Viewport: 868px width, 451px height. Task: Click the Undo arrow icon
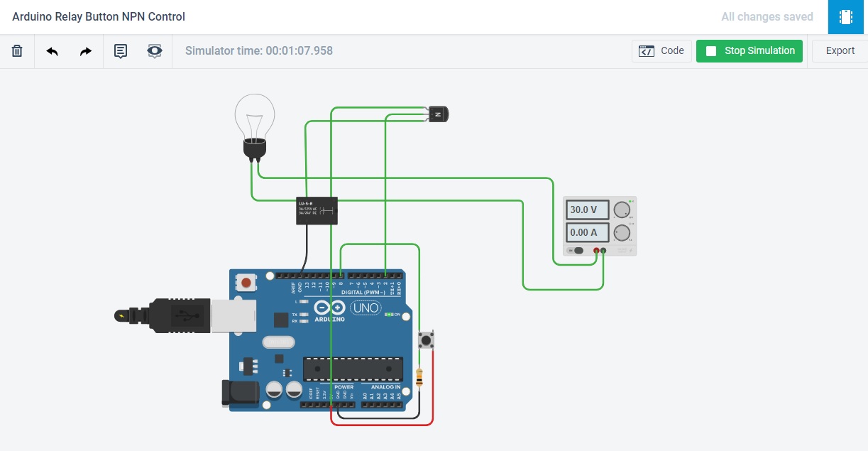pos(52,50)
